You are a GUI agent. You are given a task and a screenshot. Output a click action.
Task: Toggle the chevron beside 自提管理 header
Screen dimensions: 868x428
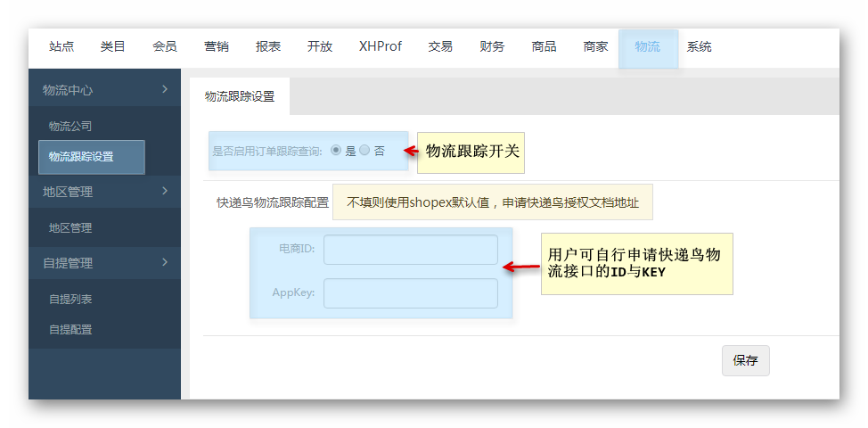(165, 262)
